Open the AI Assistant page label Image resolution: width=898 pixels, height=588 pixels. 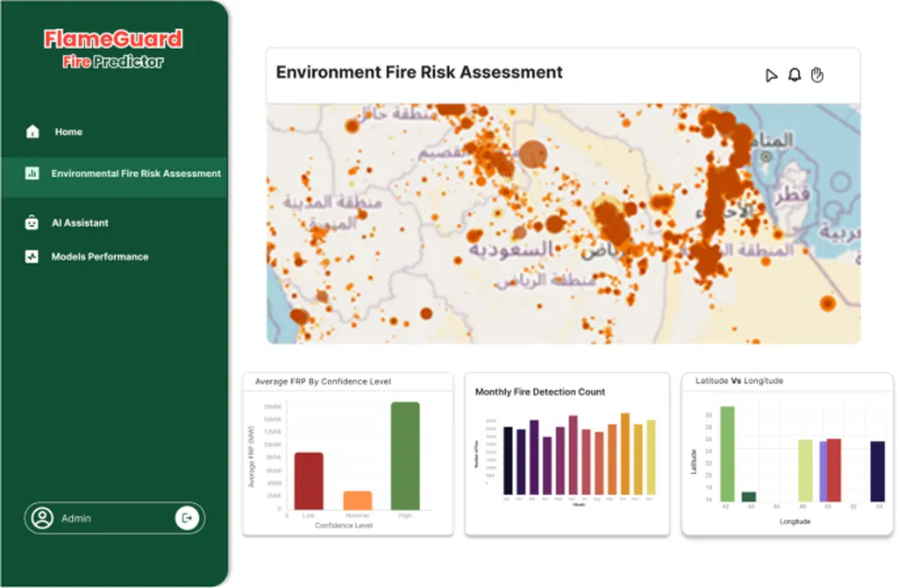pos(80,223)
